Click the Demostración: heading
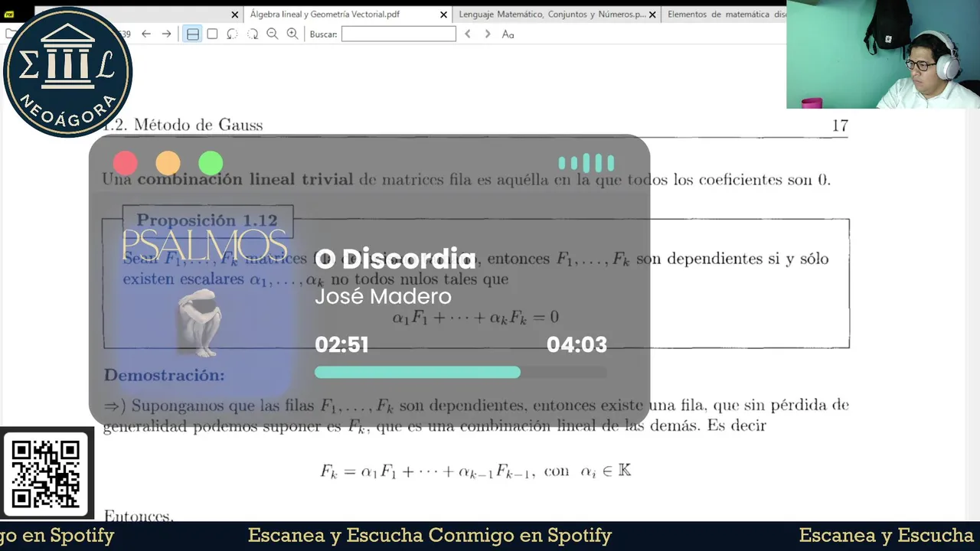The width and height of the screenshot is (980, 551). click(x=165, y=376)
